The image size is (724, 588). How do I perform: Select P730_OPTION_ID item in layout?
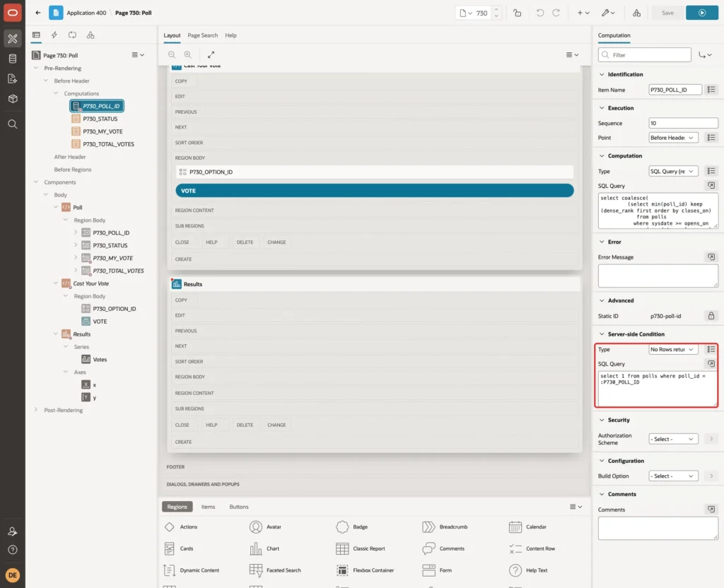tap(375, 172)
